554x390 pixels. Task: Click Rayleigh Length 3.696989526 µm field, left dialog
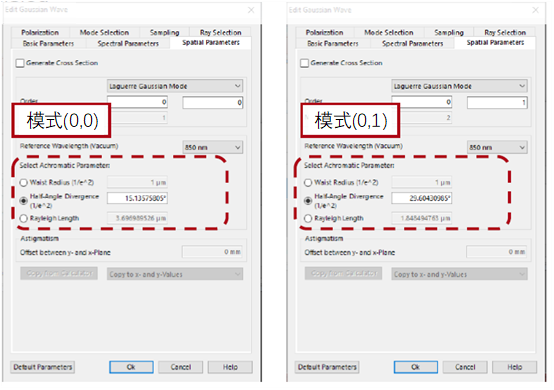(x=137, y=218)
